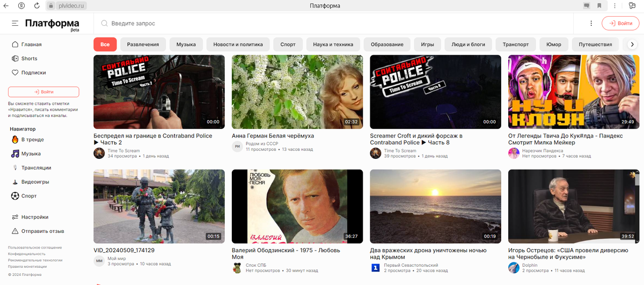The height and width of the screenshot is (285, 644).
Task: Click the Главная label in sidebar
Action: tap(32, 45)
